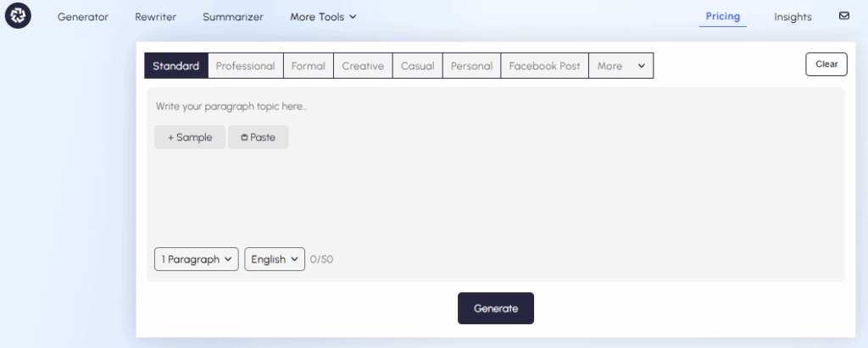Go to the Rewriter tool
The height and width of the screenshot is (348, 868).
click(x=155, y=17)
